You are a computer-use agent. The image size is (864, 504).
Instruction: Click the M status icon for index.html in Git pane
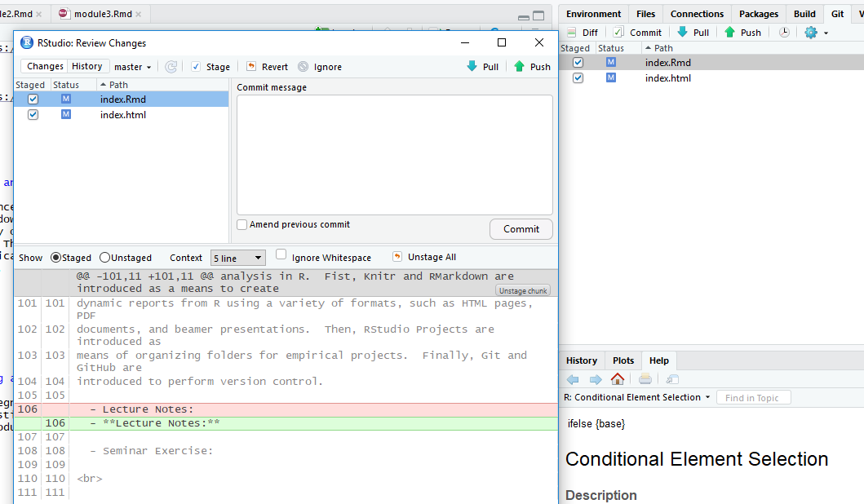611,78
